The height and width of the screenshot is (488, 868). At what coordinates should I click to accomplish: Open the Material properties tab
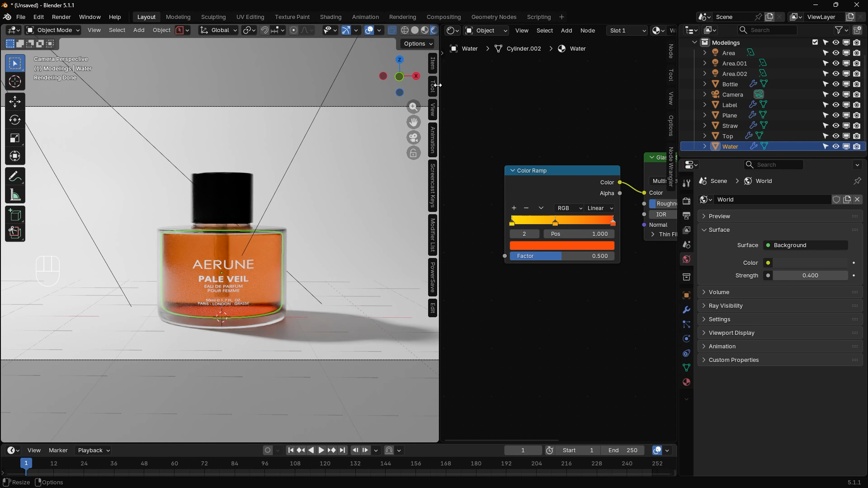coord(686,382)
